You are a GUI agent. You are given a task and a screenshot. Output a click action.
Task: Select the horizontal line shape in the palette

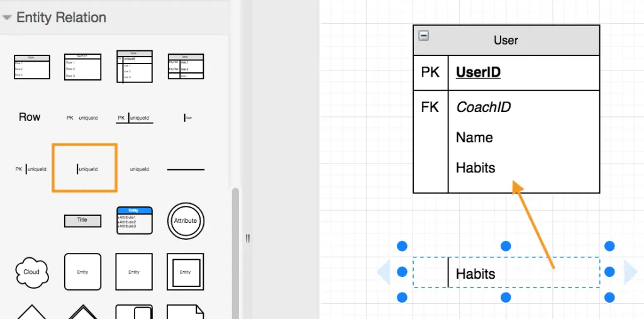coord(186,169)
